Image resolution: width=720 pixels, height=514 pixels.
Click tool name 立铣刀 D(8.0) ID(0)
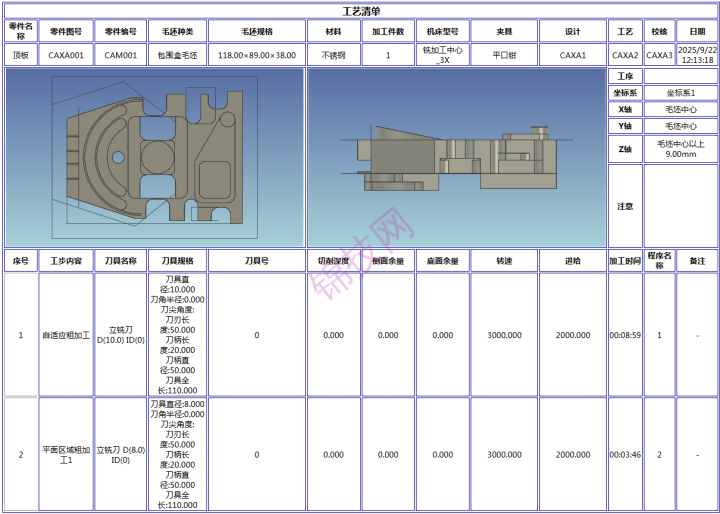pyautogui.click(x=121, y=455)
